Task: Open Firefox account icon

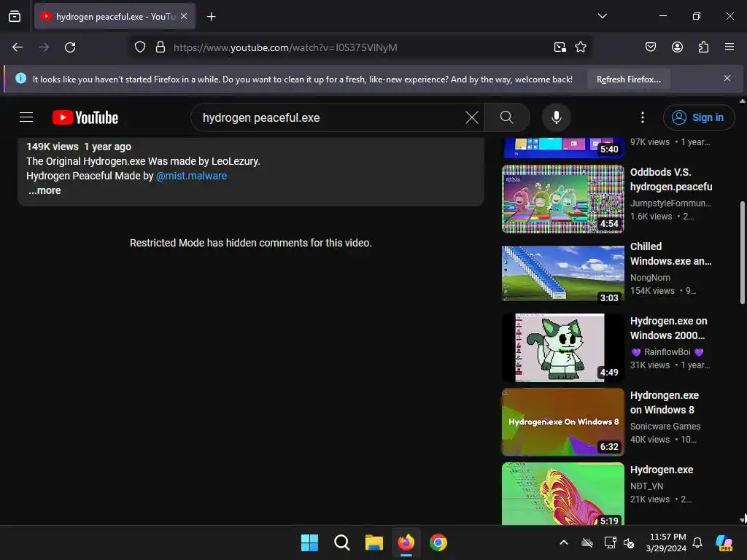Action: click(677, 47)
